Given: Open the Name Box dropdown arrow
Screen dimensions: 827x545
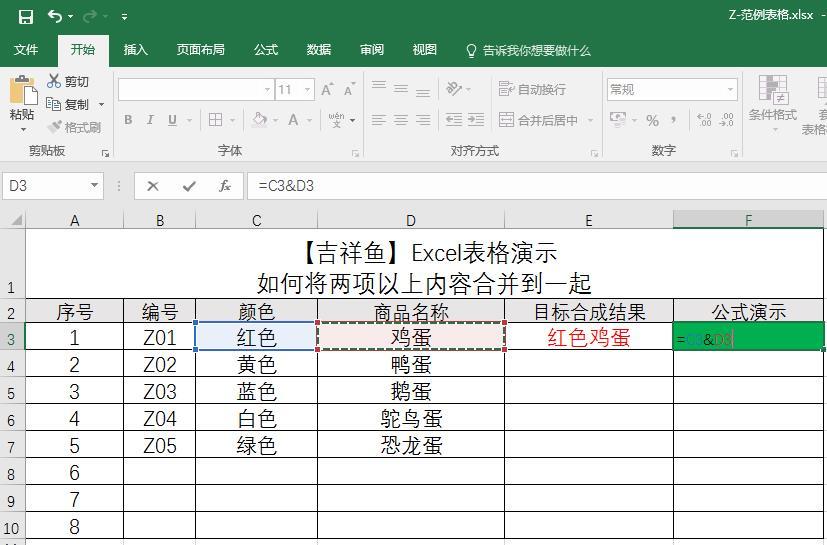Looking at the screenshot, I should 94,186.
